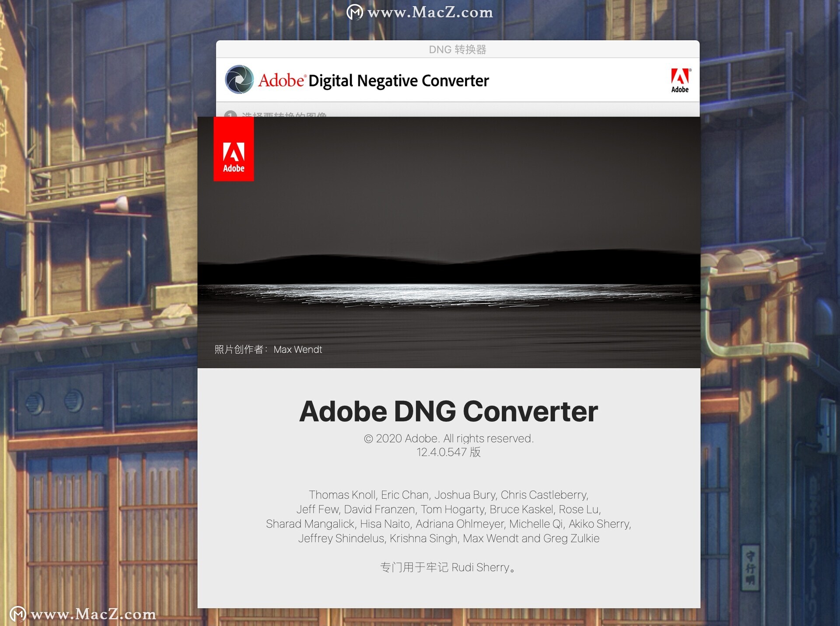The height and width of the screenshot is (626, 840).
Task: Click the DNG Converter aperture icon
Action: (239, 80)
